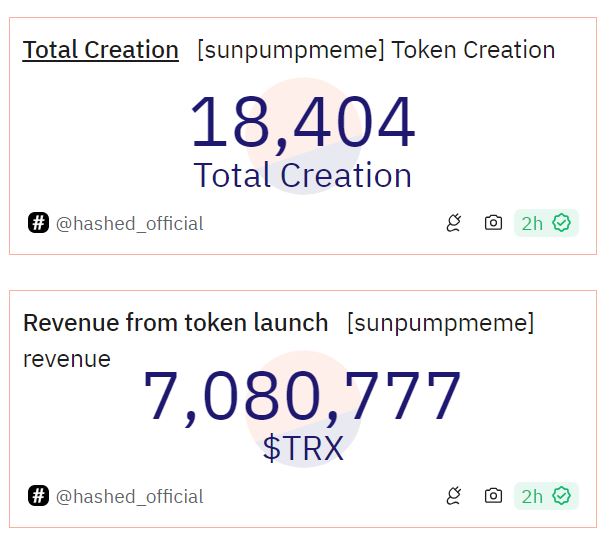The width and height of the screenshot is (609, 546).
Task: Take screenshot with Total Creation card camera icon
Action: click(x=493, y=223)
